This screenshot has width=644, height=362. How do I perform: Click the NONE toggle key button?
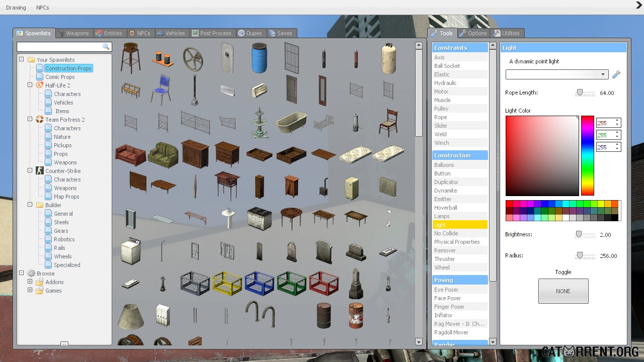[x=563, y=291]
